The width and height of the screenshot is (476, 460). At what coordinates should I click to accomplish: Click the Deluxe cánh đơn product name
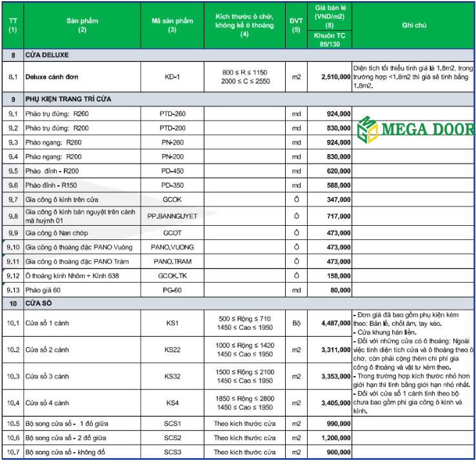point(52,77)
